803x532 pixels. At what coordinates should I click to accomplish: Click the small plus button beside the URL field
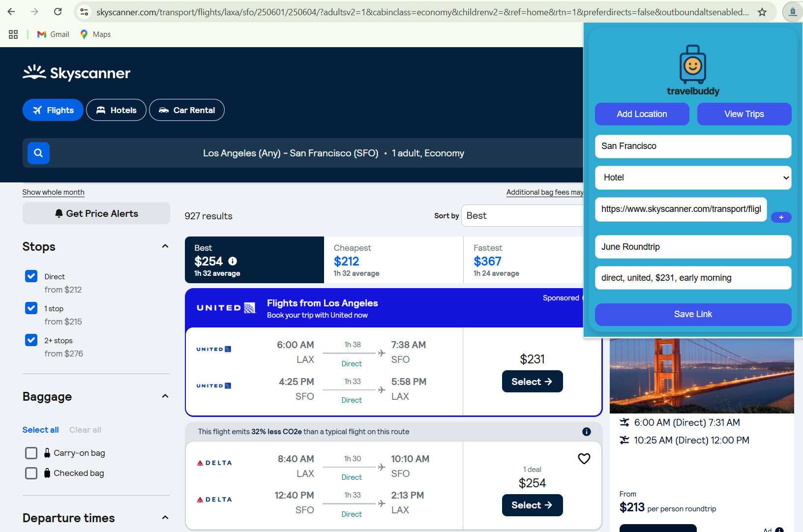click(x=781, y=217)
